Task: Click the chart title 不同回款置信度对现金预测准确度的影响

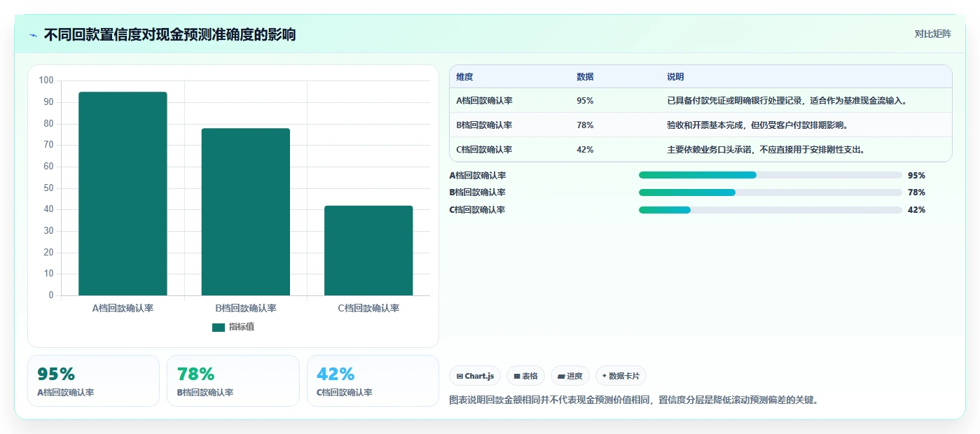Action: click(x=170, y=34)
